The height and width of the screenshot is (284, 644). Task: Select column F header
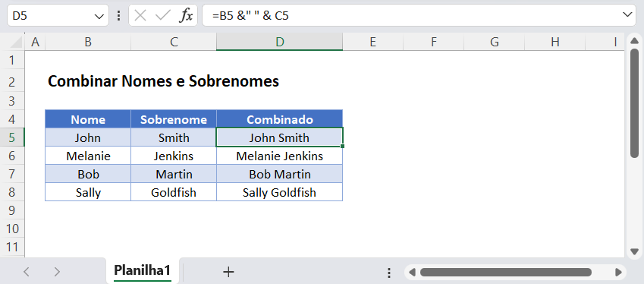(434, 42)
